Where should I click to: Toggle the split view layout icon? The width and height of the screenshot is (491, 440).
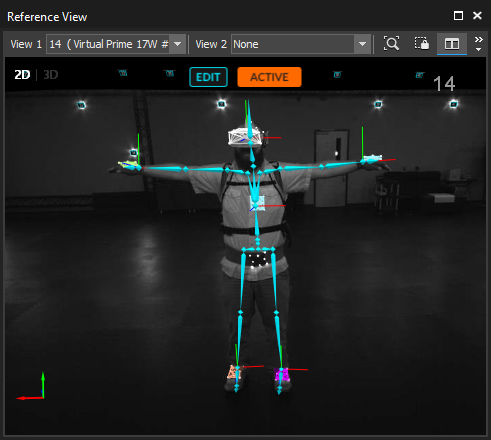[x=452, y=44]
